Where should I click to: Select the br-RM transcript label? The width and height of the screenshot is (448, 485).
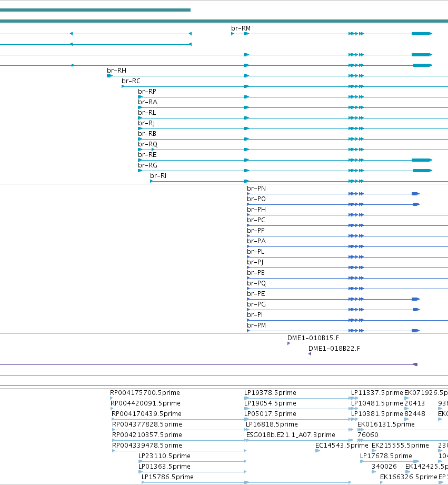coord(241,28)
